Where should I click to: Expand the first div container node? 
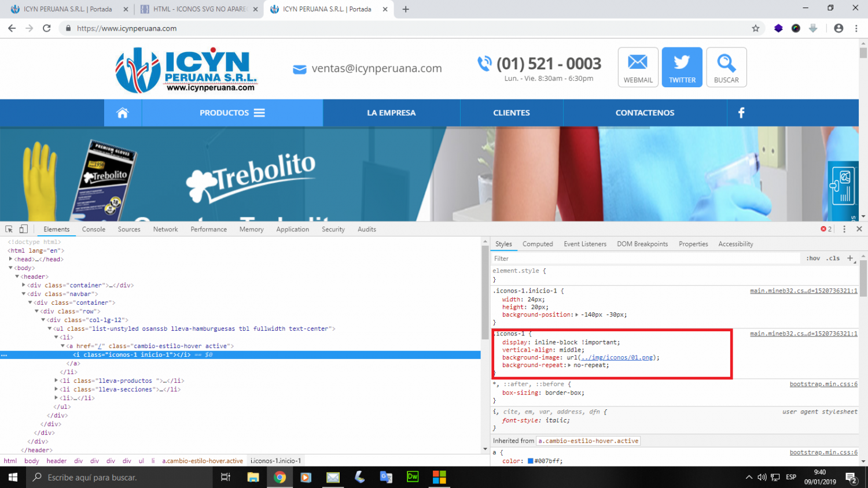pyautogui.click(x=23, y=285)
